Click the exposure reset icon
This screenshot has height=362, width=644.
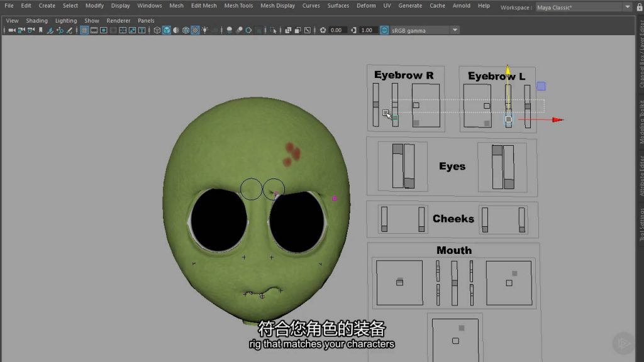point(323,30)
